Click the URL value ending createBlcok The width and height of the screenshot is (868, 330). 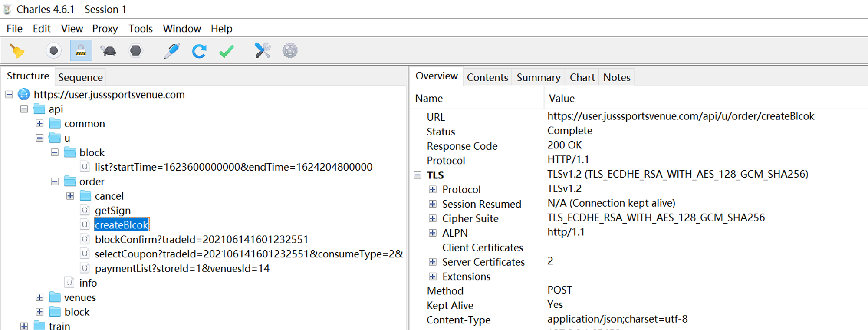[681, 116]
